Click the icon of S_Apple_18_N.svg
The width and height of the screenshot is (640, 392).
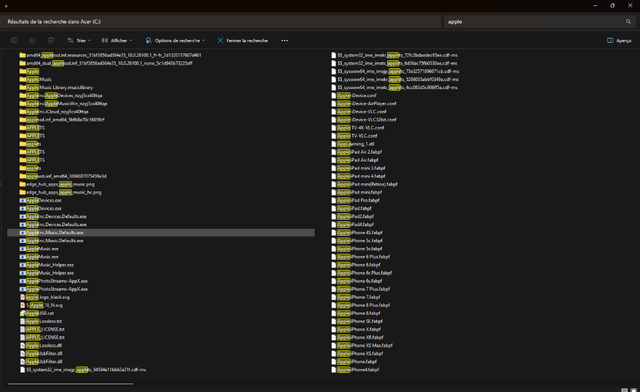[x=22, y=305]
